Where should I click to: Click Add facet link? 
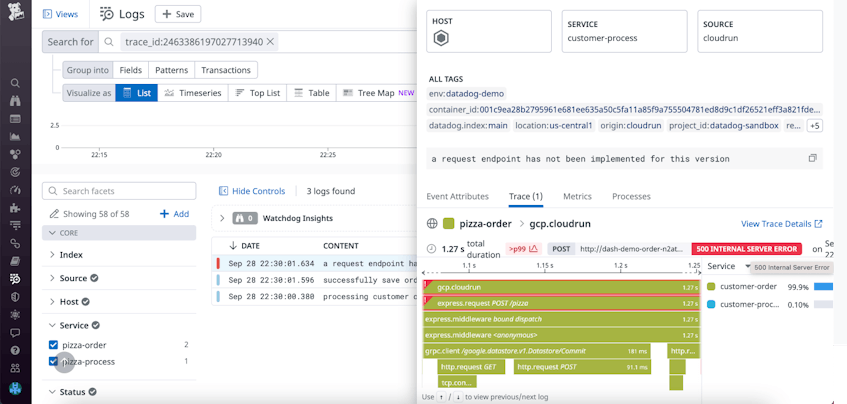(174, 214)
